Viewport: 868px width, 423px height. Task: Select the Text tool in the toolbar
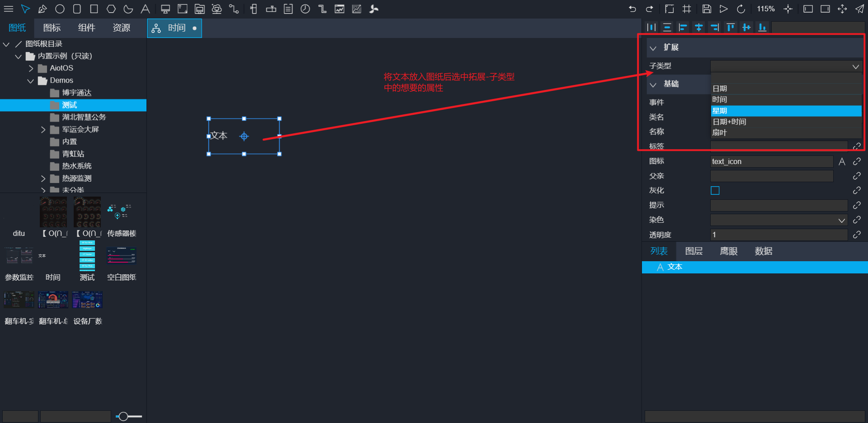pos(145,9)
